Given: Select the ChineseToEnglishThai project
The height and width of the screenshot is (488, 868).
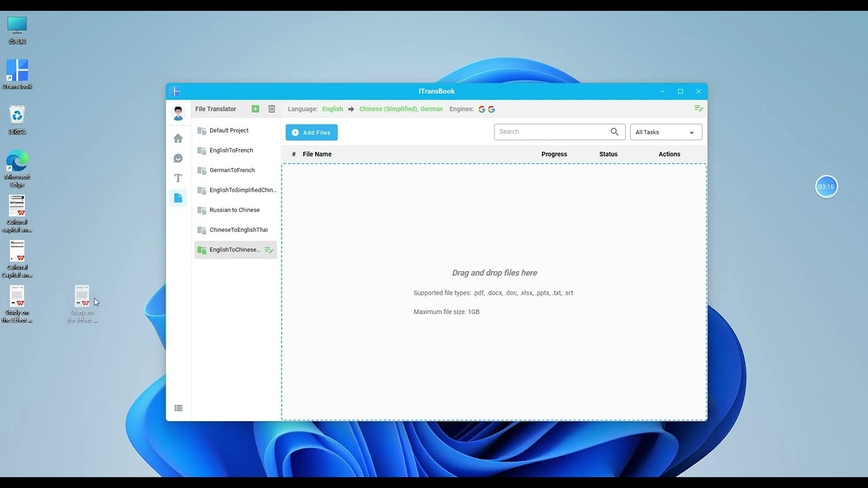Looking at the screenshot, I should (x=235, y=230).
